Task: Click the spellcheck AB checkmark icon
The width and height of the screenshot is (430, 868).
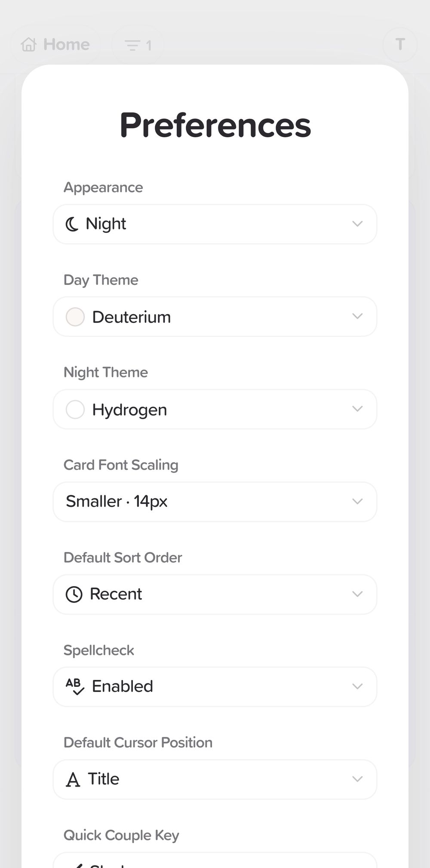Action: [75, 686]
